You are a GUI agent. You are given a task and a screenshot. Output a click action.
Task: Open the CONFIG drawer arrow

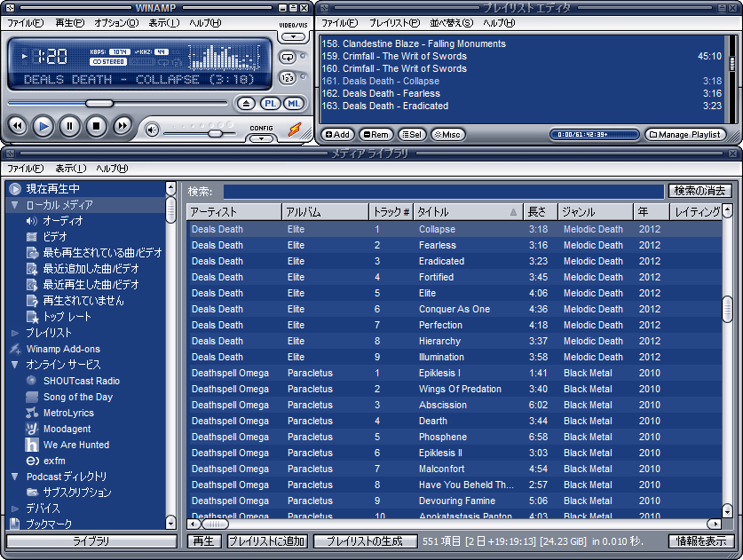pyautogui.click(x=261, y=138)
